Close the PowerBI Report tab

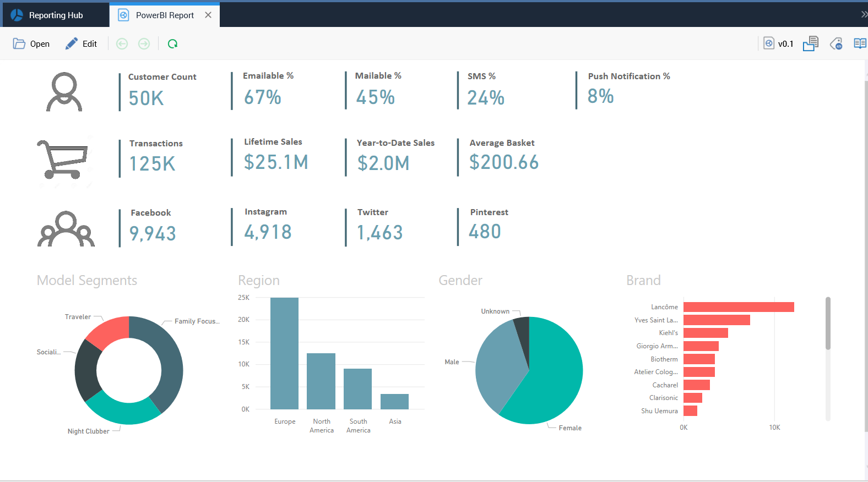tap(208, 15)
